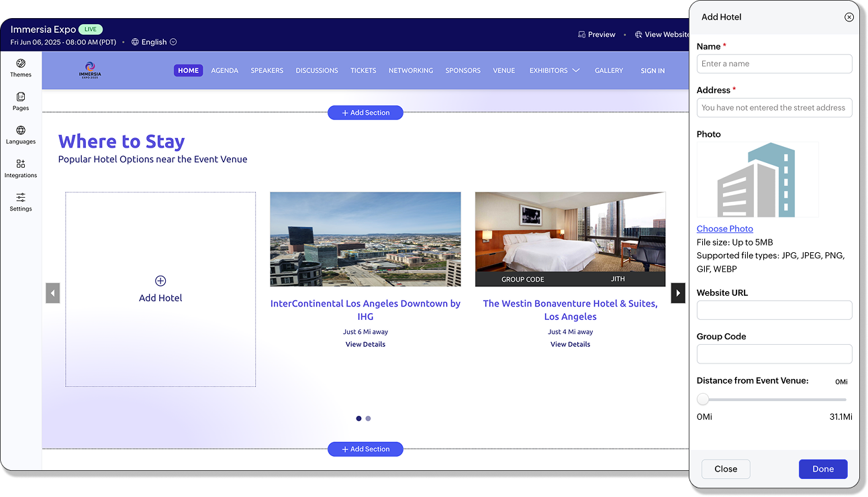Click the top Add Section button
Viewport: 868px width, 497px height.
(x=365, y=113)
